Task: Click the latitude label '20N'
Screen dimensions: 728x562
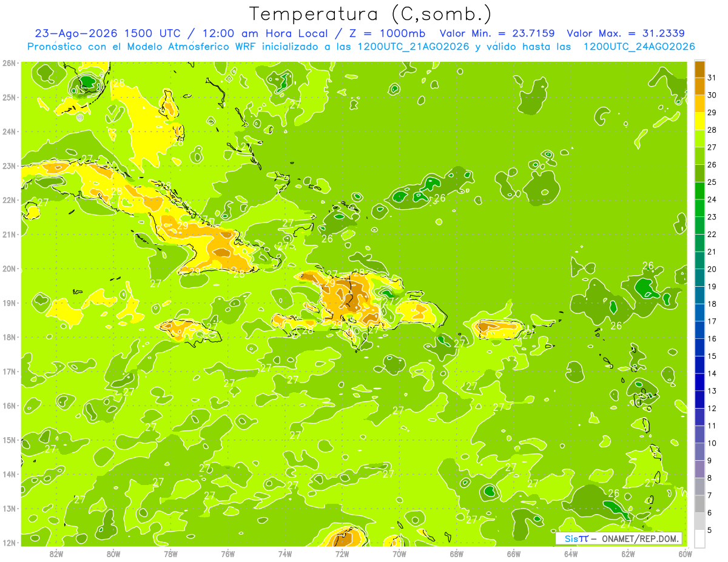Action: (8, 269)
